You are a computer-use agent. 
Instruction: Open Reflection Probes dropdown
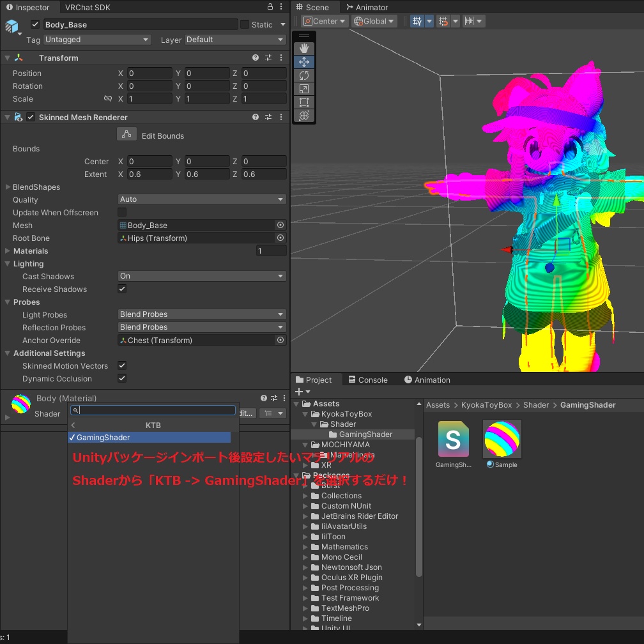tap(202, 327)
